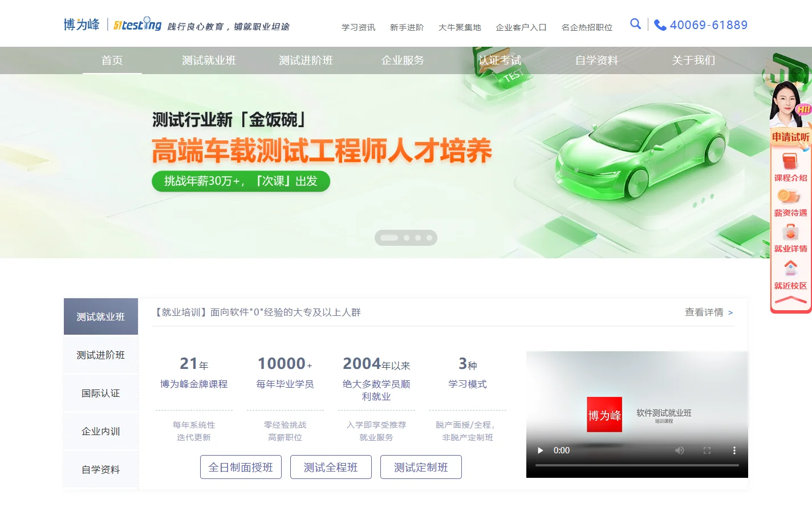This screenshot has height=532, width=812.
Task: Click the 51testing logo
Action: pyautogui.click(x=137, y=25)
